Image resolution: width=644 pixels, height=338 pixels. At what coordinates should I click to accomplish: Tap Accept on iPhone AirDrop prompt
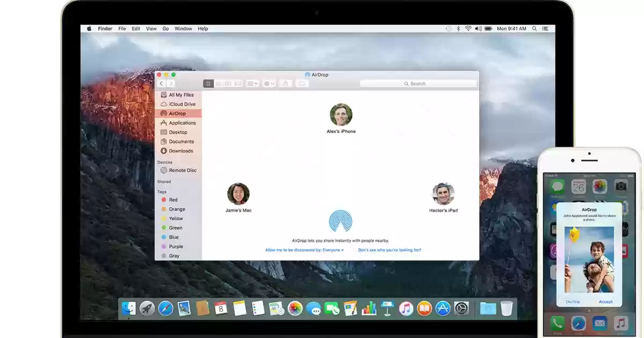pos(605,302)
